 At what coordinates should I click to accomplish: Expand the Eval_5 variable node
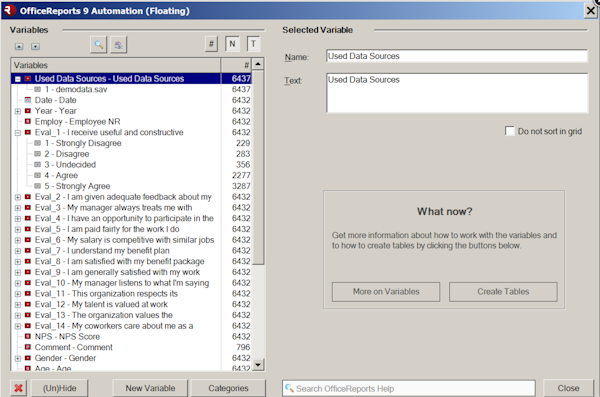(18, 229)
